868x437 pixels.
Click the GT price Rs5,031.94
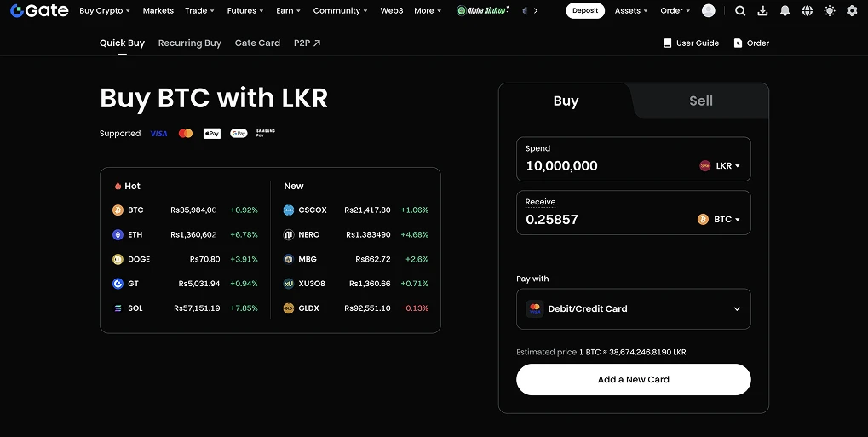coord(199,283)
